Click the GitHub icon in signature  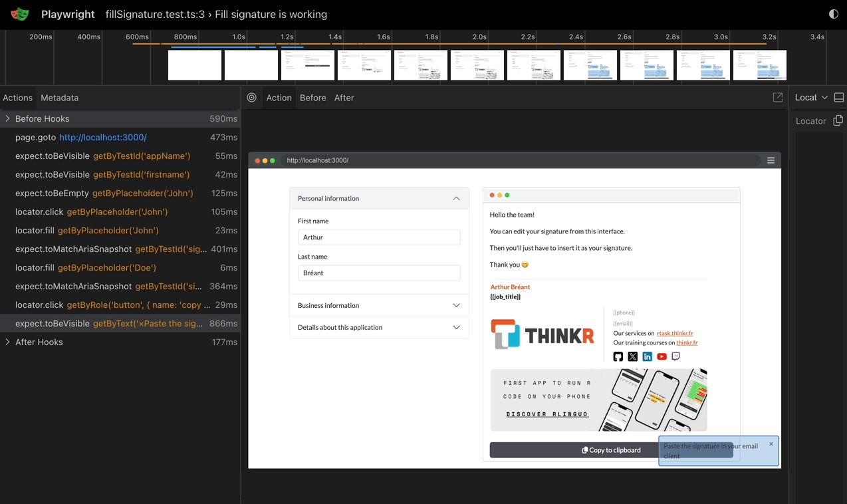(618, 356)
